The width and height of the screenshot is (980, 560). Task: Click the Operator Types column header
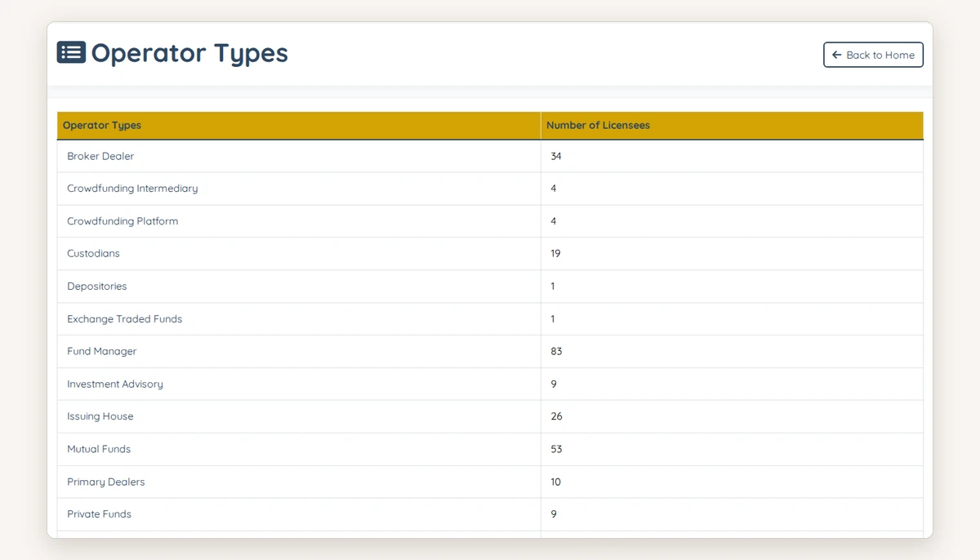coord(299,126)
